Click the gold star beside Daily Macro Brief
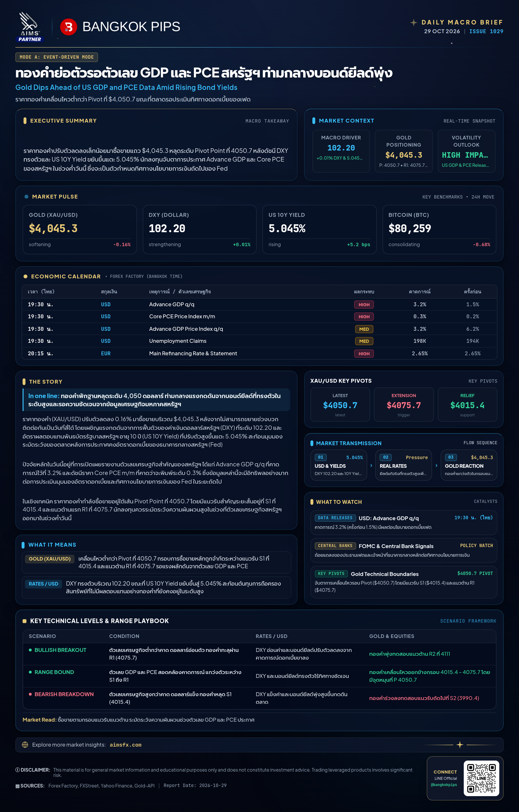519x812 pixels. pos(414,23)
